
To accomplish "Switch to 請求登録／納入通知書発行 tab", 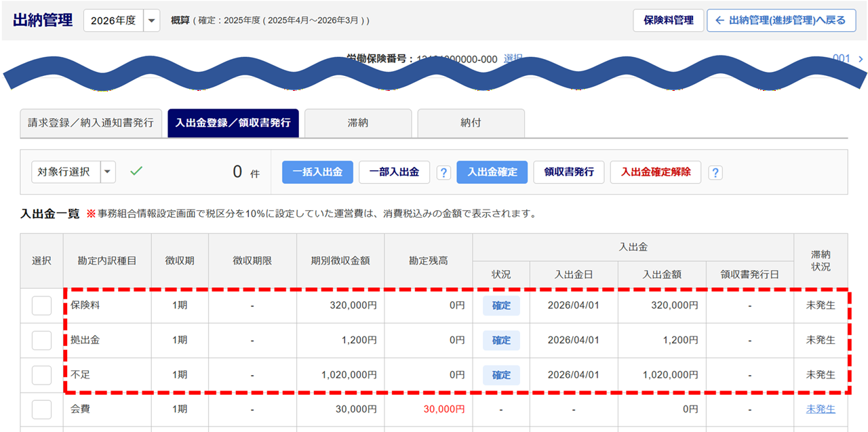I will pyautogui.click(x=91, y=123).
